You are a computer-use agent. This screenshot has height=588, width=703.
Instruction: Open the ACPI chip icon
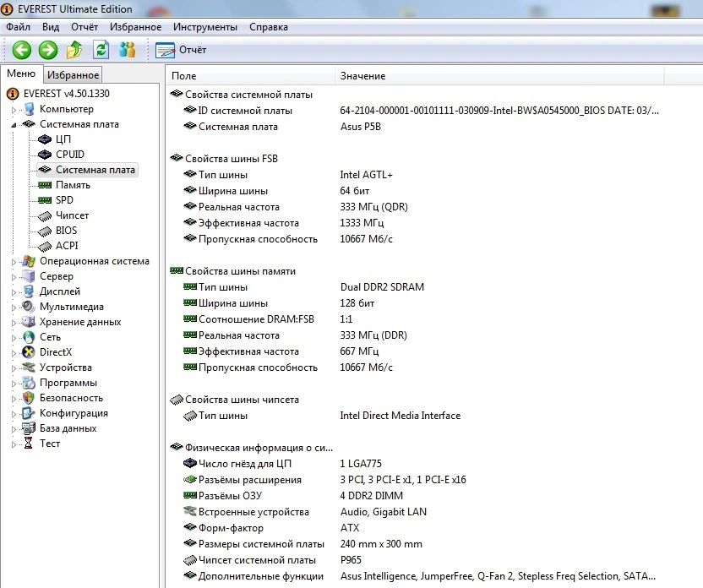click(45, 247)
